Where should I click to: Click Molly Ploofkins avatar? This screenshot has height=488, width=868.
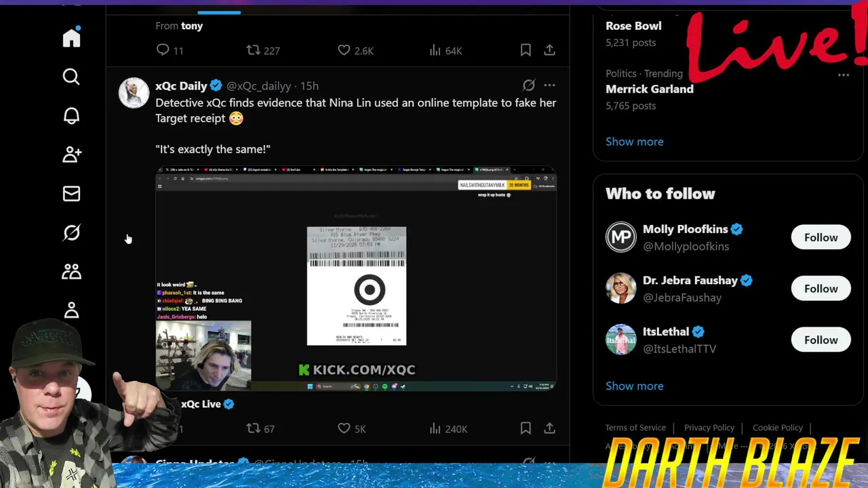(x=621, y=237)
